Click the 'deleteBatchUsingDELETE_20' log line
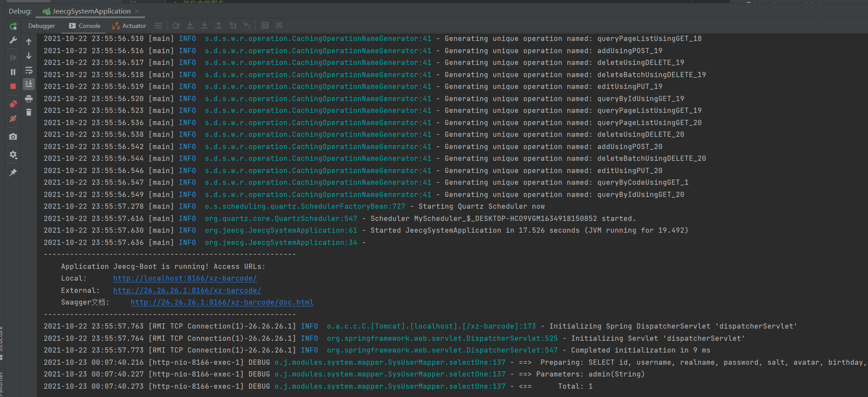 tap(374, 159)
